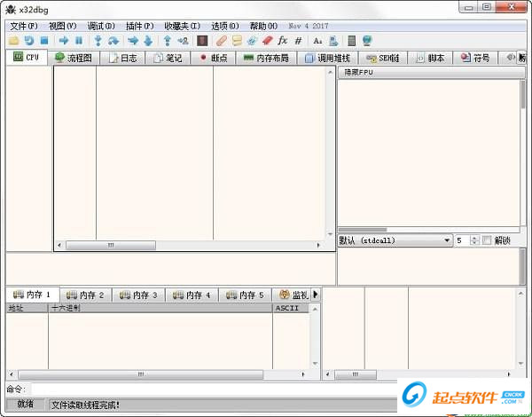Click the stop debugging square icon
The width and height of the screenshot is (532, 417).
(44, 41)
